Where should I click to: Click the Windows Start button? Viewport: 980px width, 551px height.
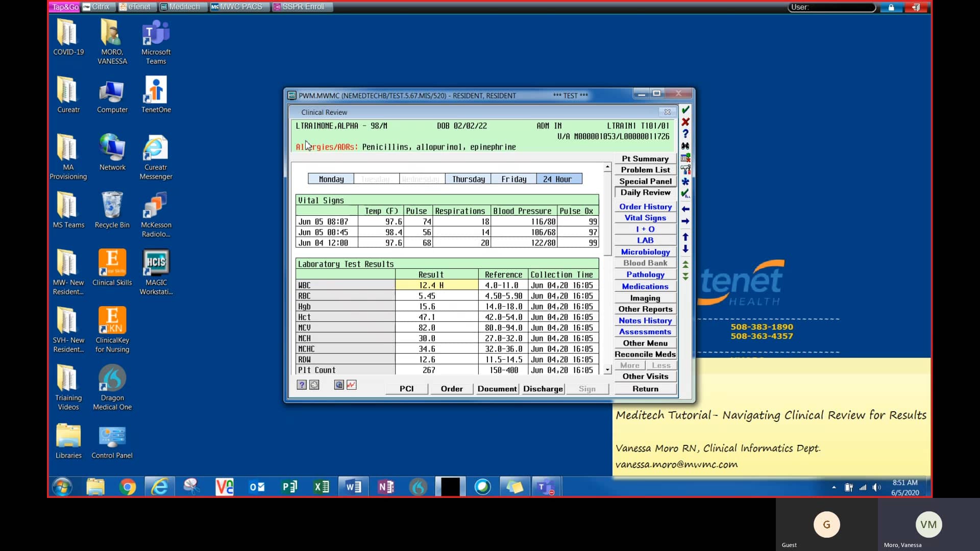pos(62,487)
